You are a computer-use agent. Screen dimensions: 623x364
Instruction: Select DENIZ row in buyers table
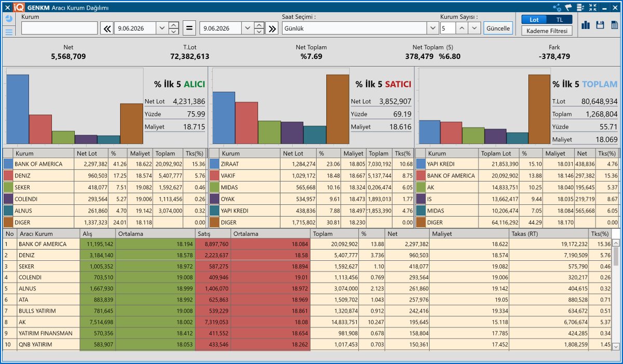tap(105, 176)
